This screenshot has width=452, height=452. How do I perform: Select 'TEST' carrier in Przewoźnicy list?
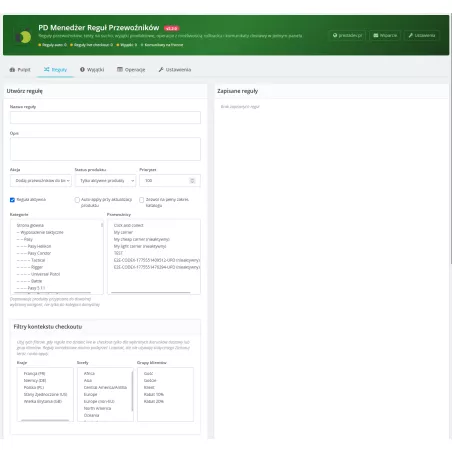click(118, 253)
